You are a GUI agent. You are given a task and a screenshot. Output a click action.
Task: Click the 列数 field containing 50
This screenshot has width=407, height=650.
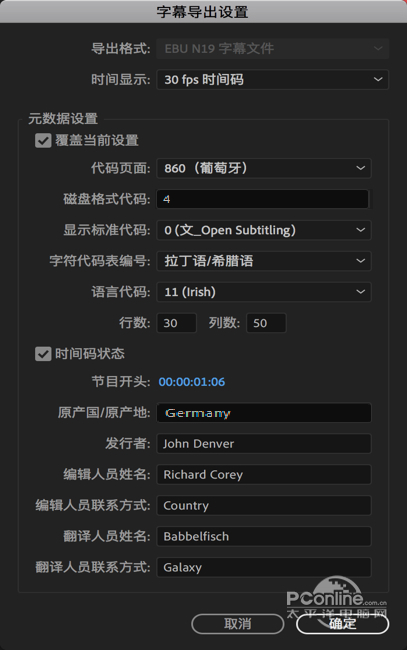click(266, 323)
